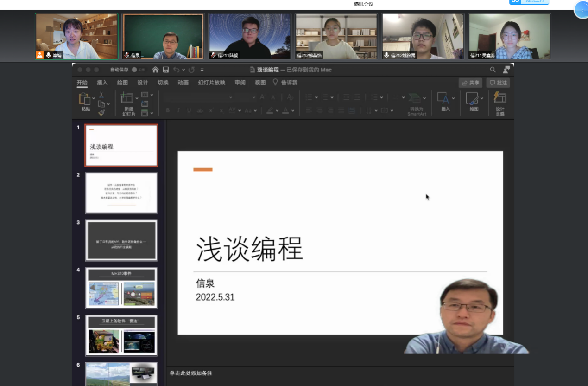The image size is (588, 386).
Task: Click the 批注 (Comments) button
Action: pyautogui.click(x=498, y=83)
